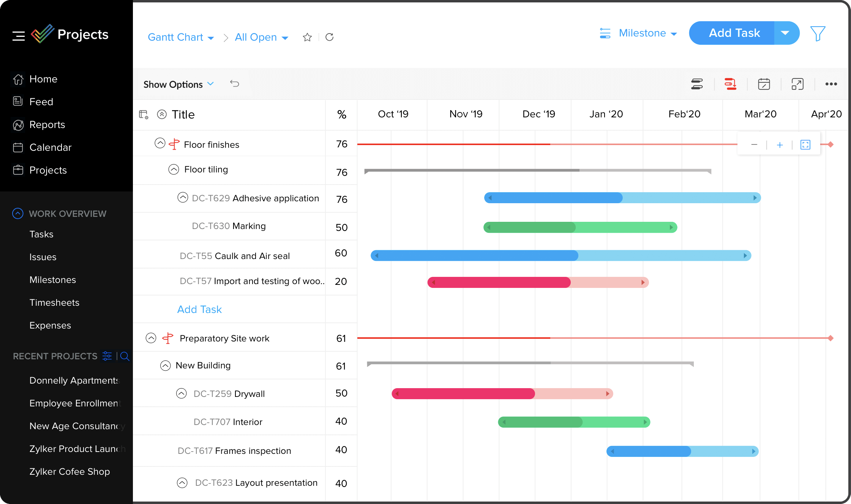Open the Add Task split dropdown
This screenshot has height=504, width=851.
[787, 33]
